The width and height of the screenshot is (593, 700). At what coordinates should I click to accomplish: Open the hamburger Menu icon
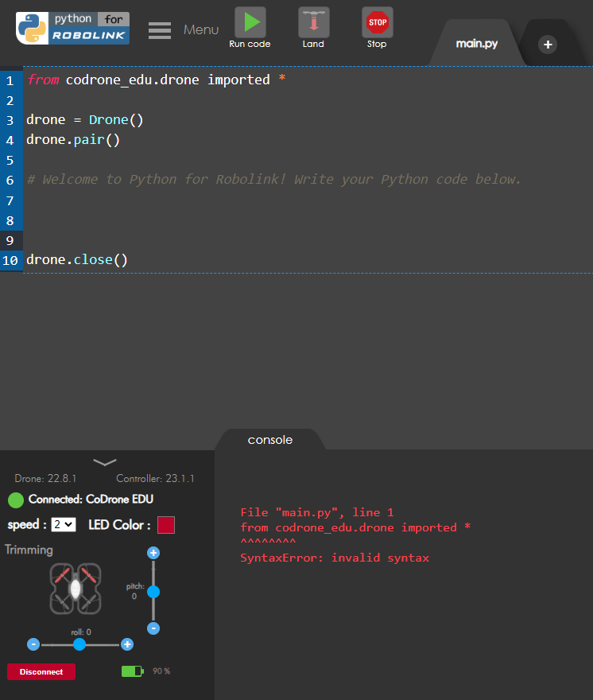(x=160, y=30)
